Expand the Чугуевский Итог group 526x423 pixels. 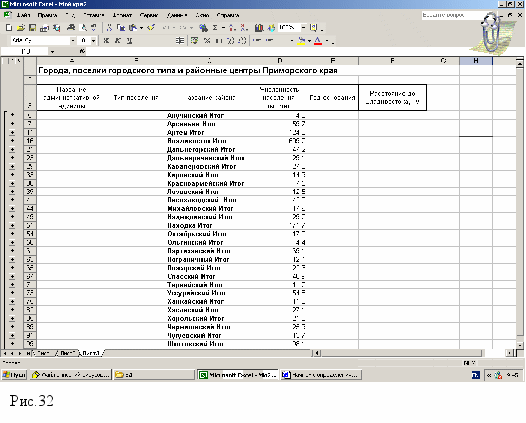[12, 335]
